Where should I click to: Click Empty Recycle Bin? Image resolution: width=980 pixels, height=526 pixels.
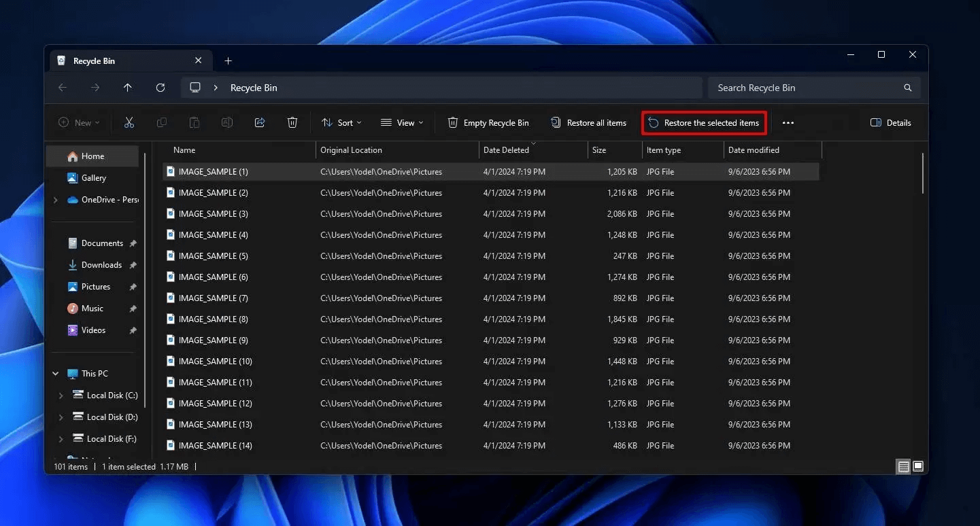[x=488, y=122]
